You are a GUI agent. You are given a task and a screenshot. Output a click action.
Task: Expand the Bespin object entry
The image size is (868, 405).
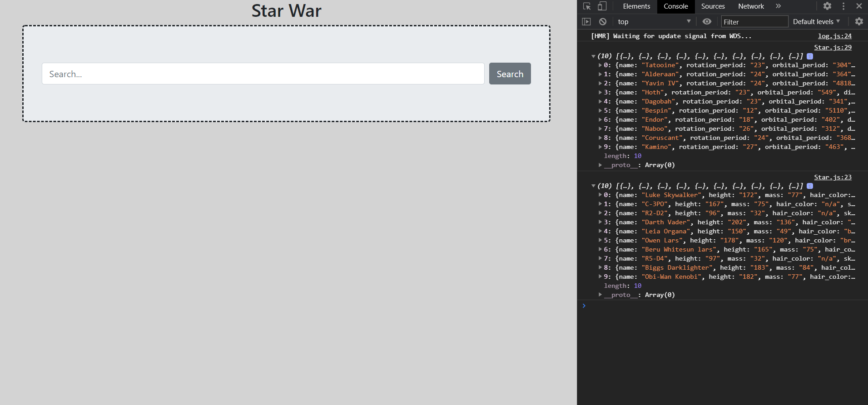[600, 111]
